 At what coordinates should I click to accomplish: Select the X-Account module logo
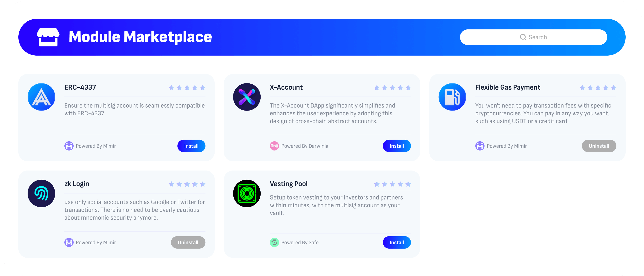(247, 97)
